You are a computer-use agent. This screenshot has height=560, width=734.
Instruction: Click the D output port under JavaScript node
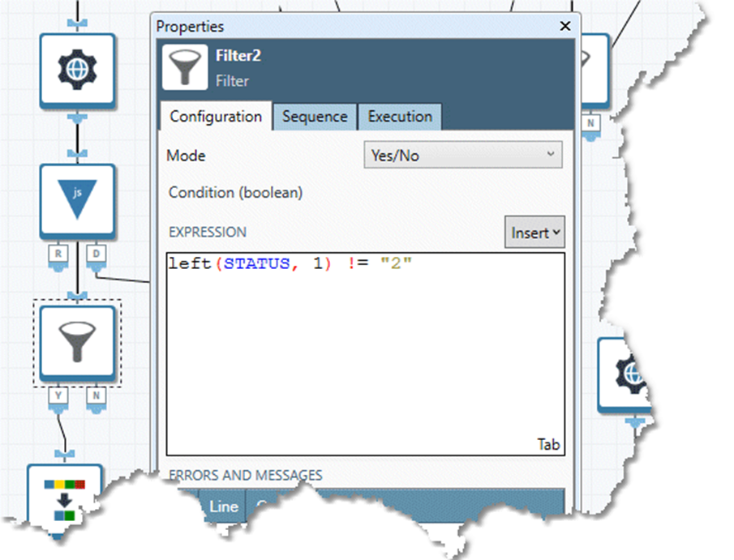(97, 254)
